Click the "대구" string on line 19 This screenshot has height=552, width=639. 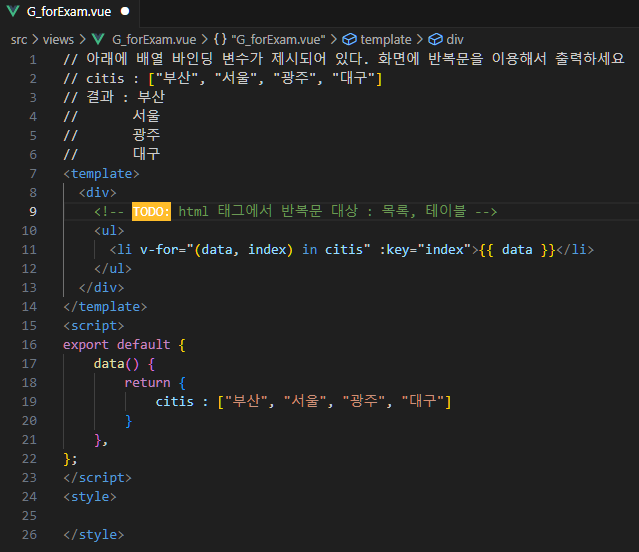tap(423, 402)
